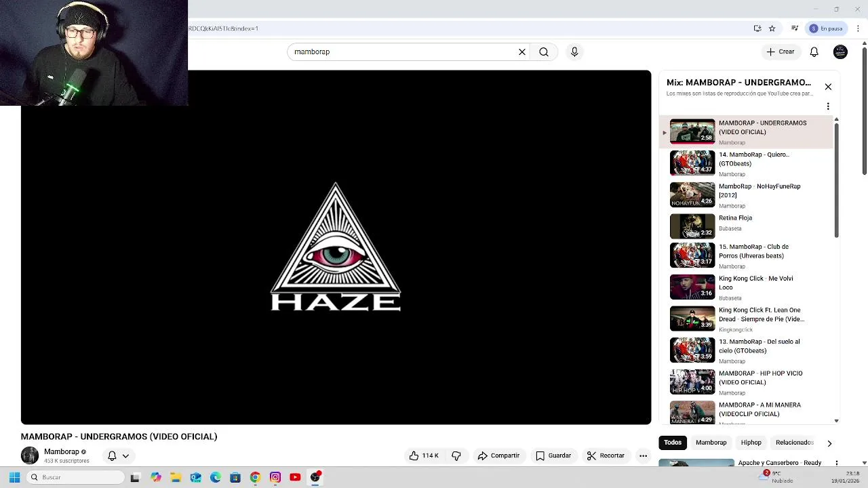Play 'King Kong Click - Me Volvi Loco'
Viewport: 868px width, 488px height.
coord(746,287)
